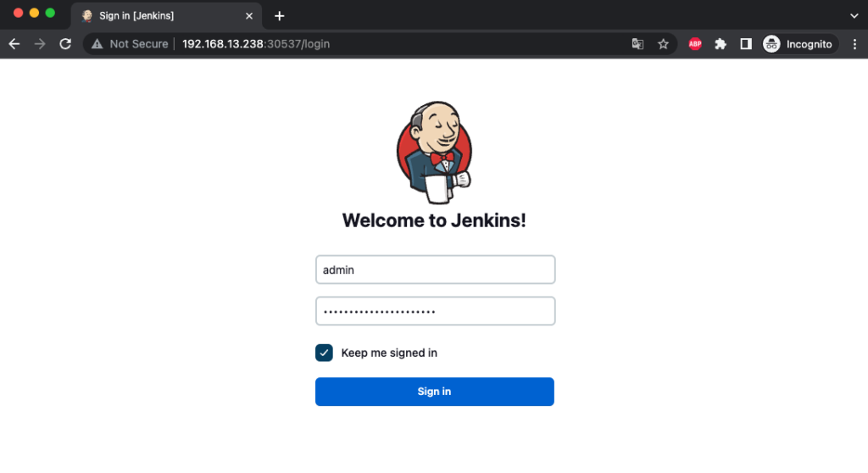Click the Welcome to Jenkins! heading
868x473 pixels.
click(x=434, y=220)
